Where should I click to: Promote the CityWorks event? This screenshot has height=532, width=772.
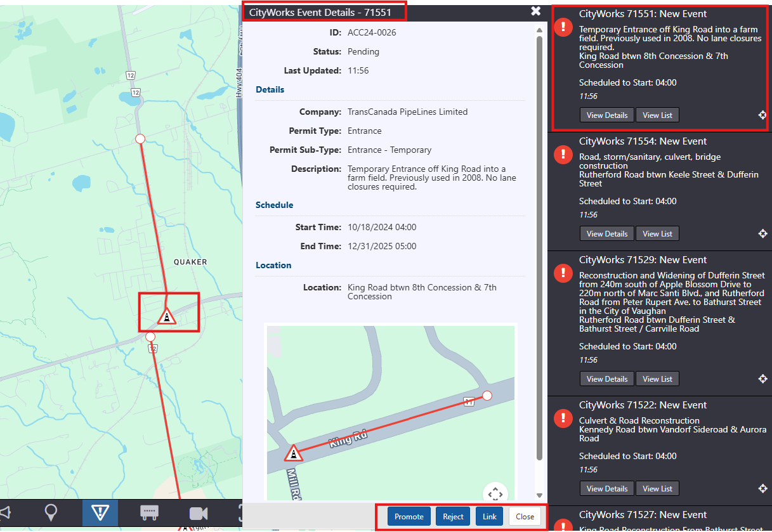click(409, 516)
